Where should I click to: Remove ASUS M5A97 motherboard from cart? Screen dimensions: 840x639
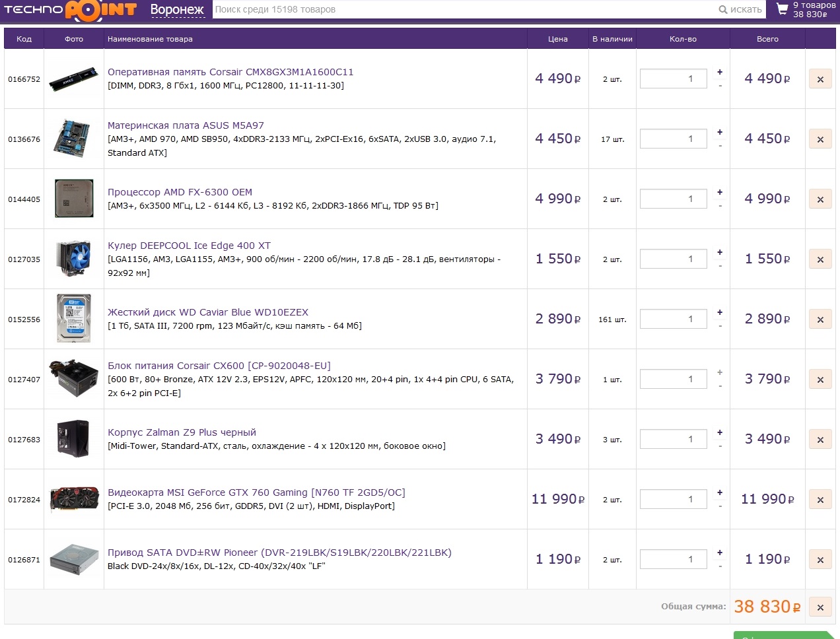(x=820, y=139)
